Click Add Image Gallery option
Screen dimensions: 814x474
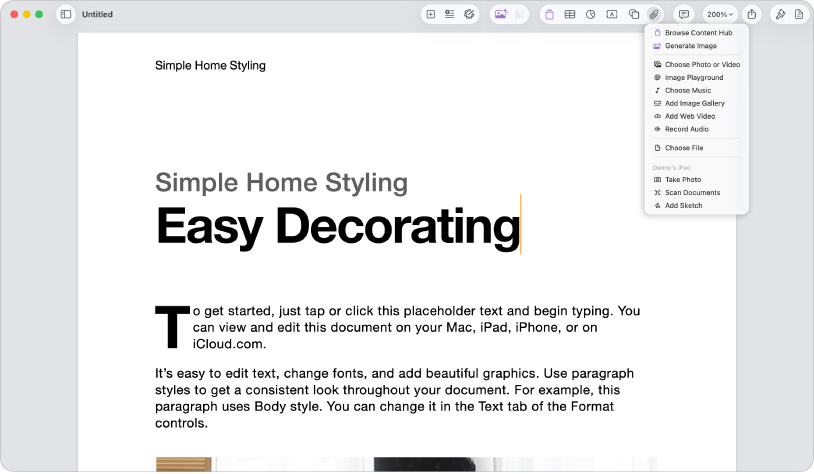696,103
